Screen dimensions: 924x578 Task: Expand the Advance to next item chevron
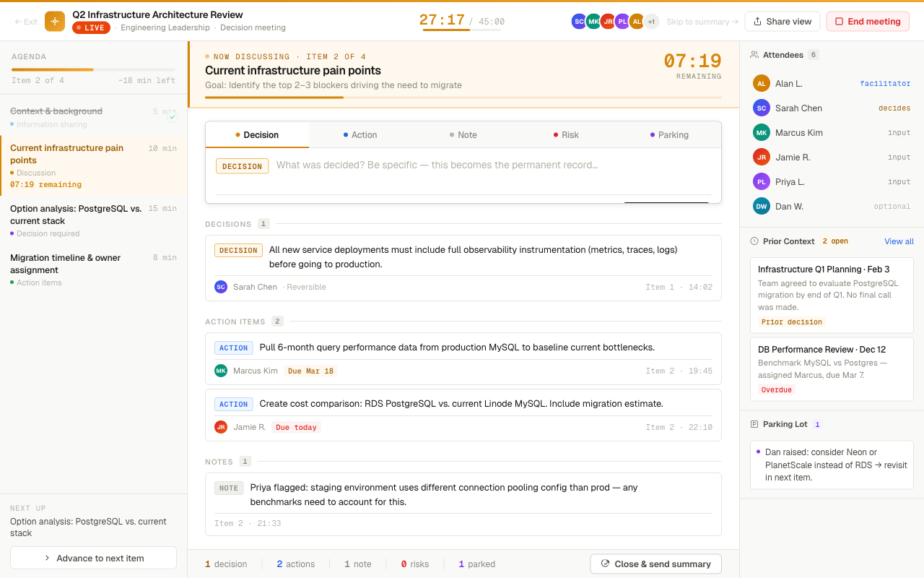point(46,558)
